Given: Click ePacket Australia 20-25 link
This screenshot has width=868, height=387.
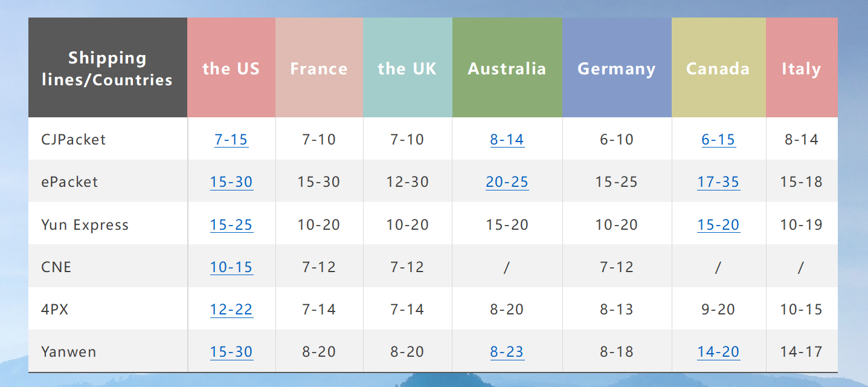Looking at the screenshot, I should click(x=507, y=182).
